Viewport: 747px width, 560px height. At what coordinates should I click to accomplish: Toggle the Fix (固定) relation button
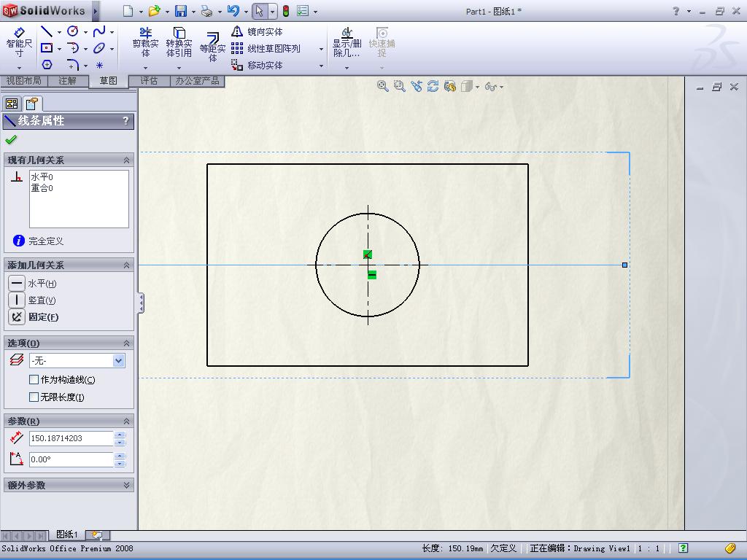pos(17,317)
